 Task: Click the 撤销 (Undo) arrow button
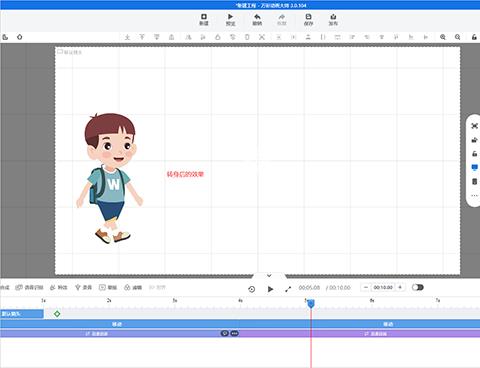[257, 20]
